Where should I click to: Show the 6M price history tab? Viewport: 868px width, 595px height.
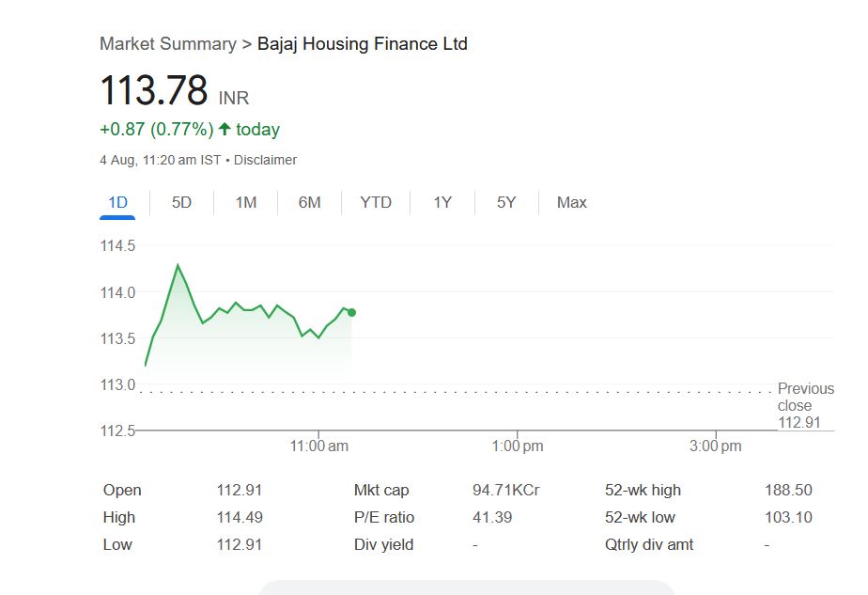[x=309, y=202]
